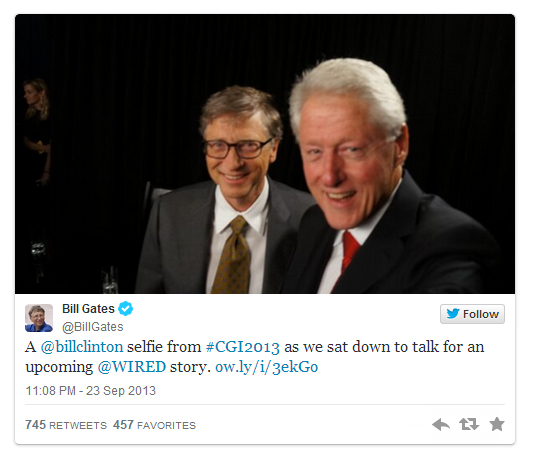The height and width of the screenshot is (458, 534).
Task: Open the @billclinton mention link
Action: pos(82,347)
